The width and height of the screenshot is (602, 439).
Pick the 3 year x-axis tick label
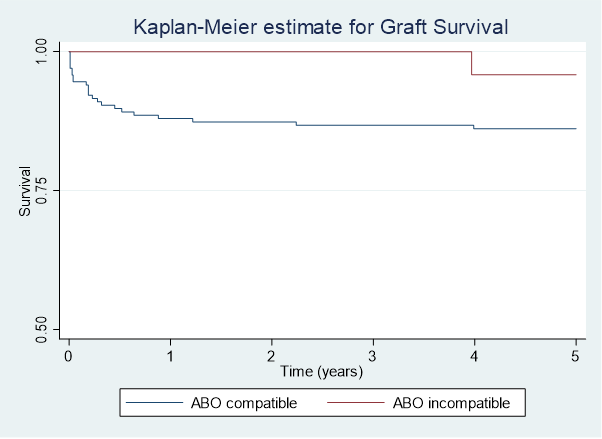click(x=373, y=357)
